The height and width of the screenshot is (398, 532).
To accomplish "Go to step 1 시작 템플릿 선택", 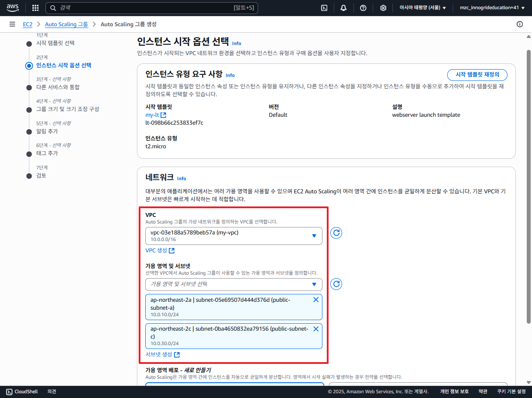I will pos(56,43).
